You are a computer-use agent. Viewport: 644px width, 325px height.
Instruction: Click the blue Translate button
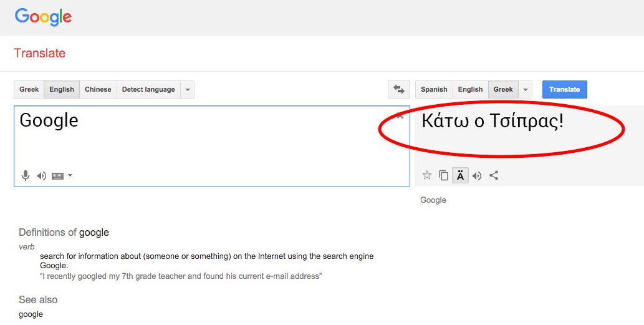564,90
